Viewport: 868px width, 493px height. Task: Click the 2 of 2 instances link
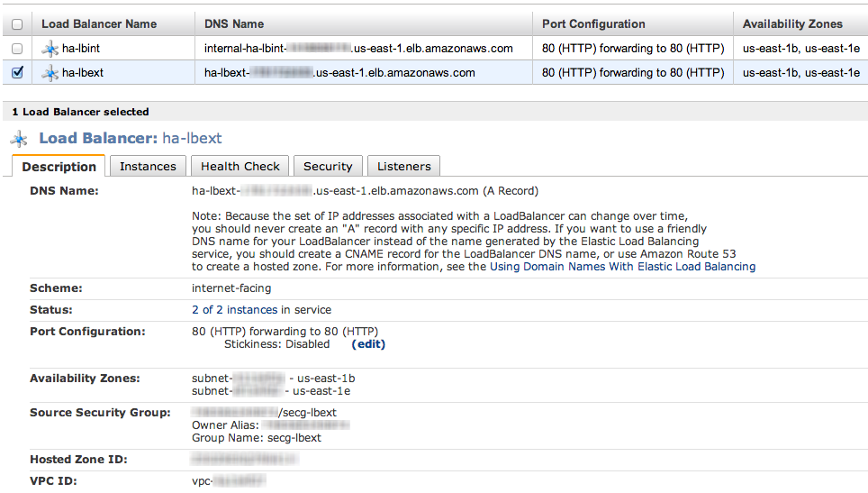[x=235, y=310]
